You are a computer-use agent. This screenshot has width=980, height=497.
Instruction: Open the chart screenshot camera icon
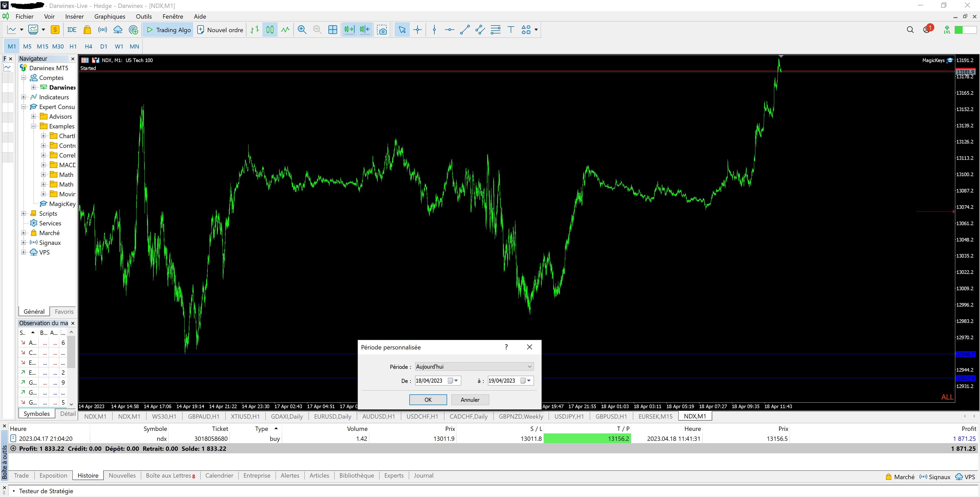382,30
